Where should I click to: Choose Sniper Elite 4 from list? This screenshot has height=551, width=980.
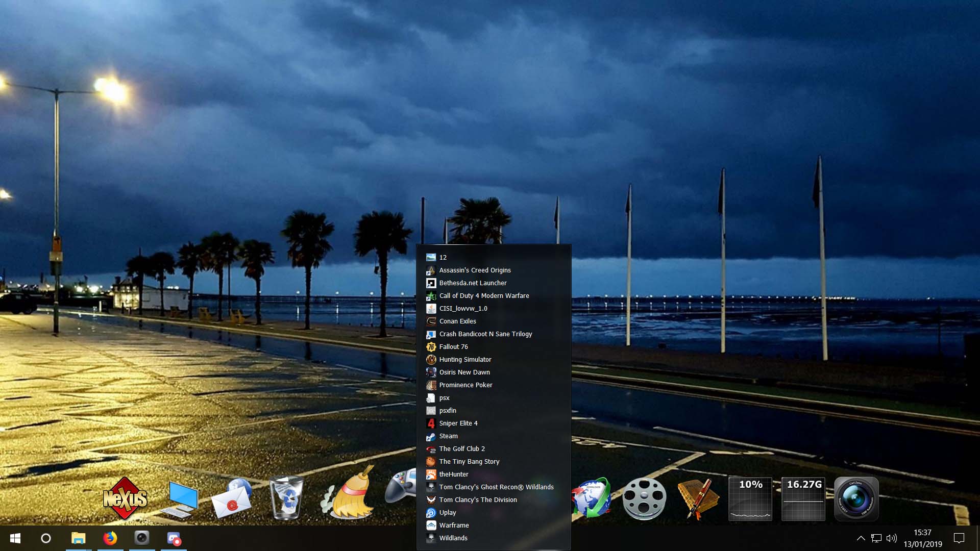(458, 423)
